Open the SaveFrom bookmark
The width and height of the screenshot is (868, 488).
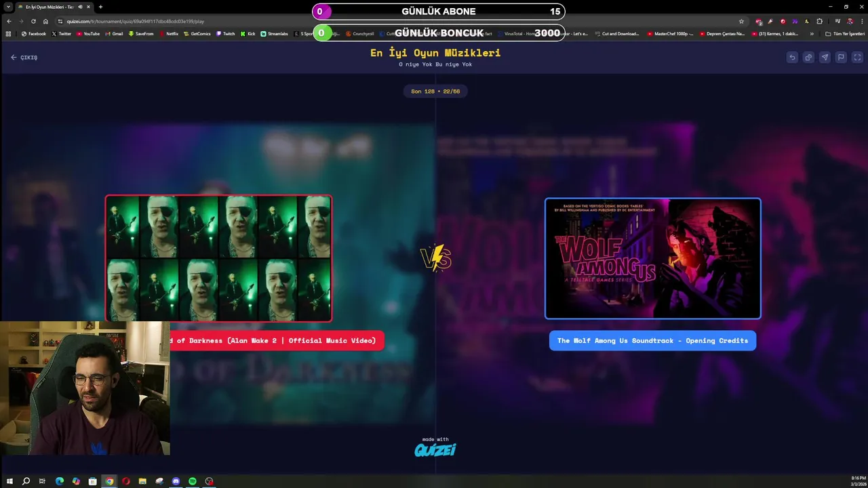pyautogui.click(x=141, y=33)
